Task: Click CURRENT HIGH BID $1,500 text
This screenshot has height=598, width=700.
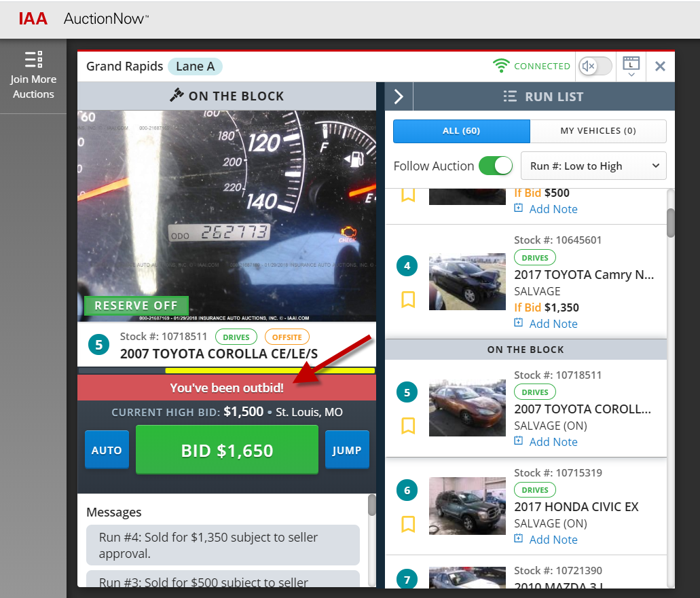Action: point(187,412)
